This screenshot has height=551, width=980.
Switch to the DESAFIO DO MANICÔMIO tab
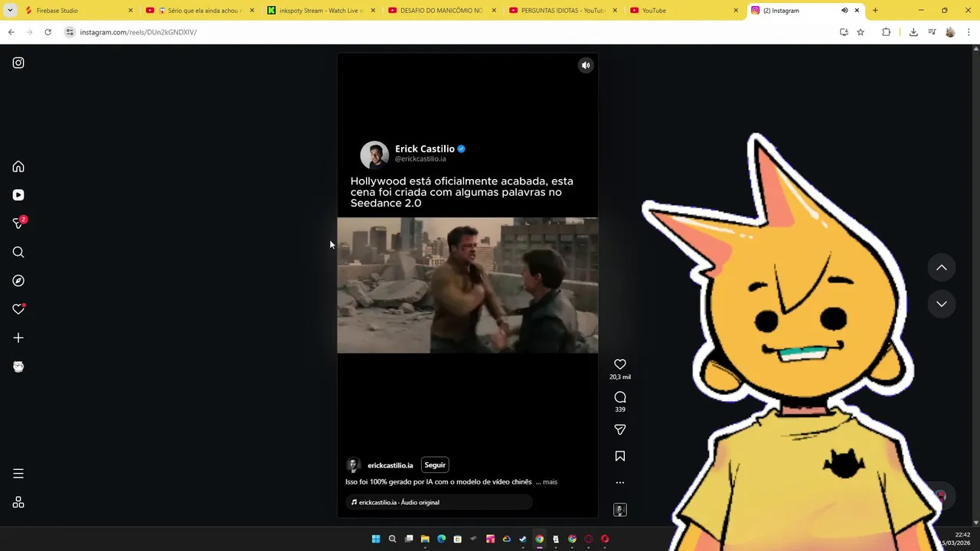click(443, 11)
